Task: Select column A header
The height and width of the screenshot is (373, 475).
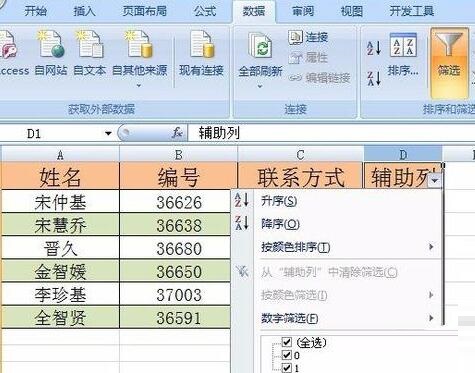Action: (x=60, y=155)
